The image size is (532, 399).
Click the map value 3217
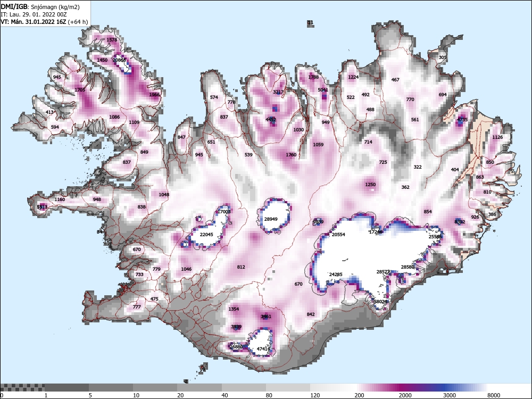[278, 92]
